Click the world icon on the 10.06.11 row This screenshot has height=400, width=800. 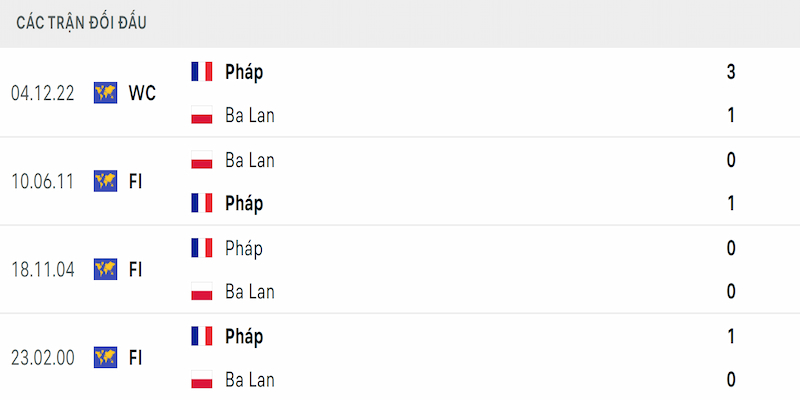point(106,181)
